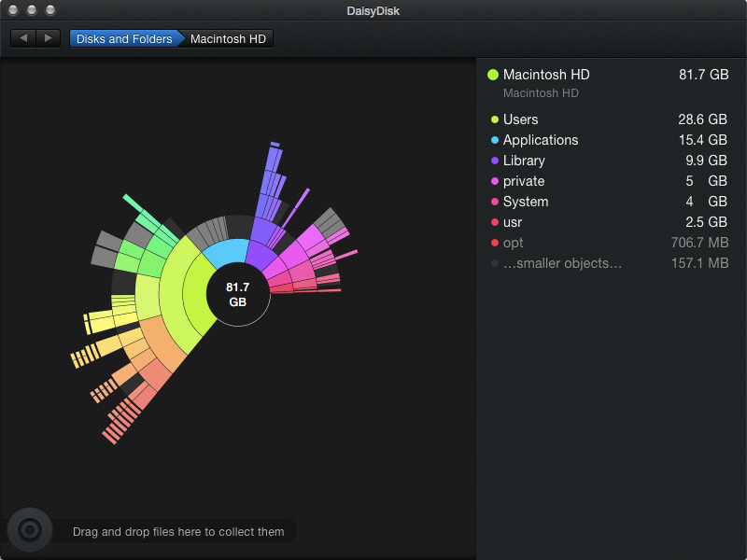Open the usr folder row
747x560 pixels.
609,222
